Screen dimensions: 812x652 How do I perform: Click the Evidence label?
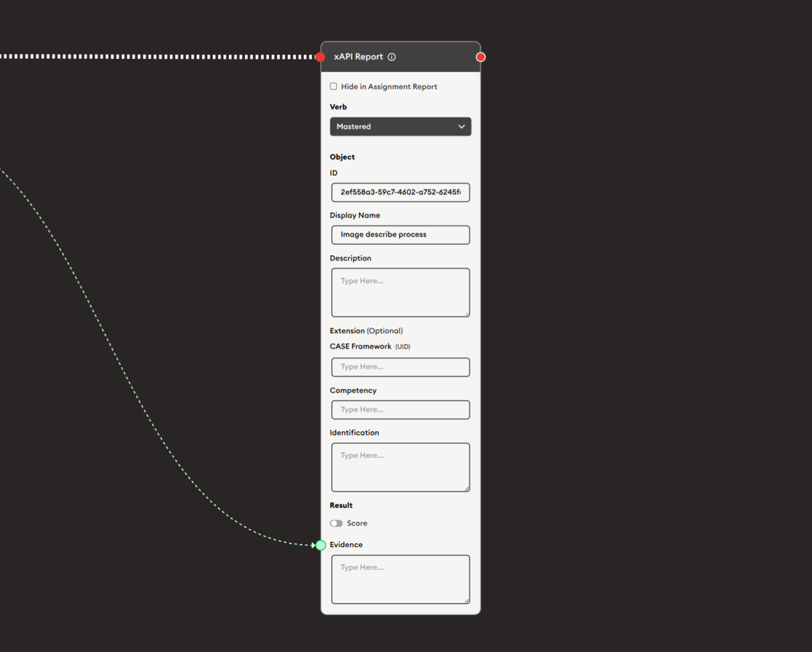point(346,545)
